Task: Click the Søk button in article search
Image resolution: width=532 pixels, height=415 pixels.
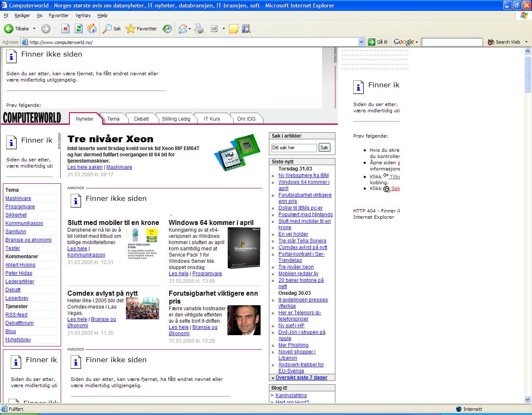Action: tap(324, 148)
